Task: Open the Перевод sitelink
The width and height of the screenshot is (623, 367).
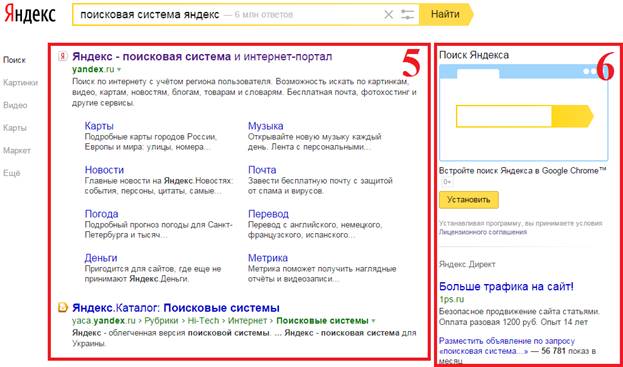Action: (268, 214)
